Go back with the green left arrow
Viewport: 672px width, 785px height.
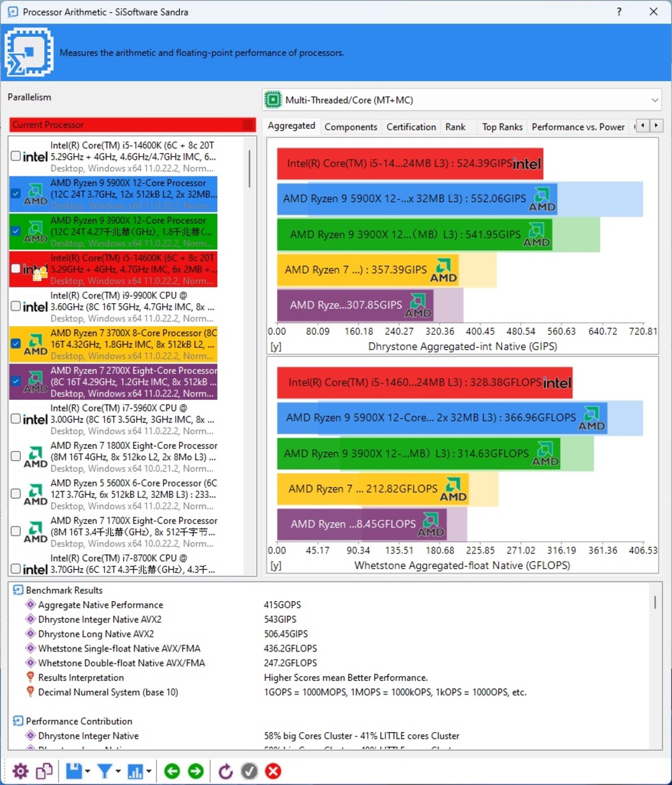pos(172,771)
